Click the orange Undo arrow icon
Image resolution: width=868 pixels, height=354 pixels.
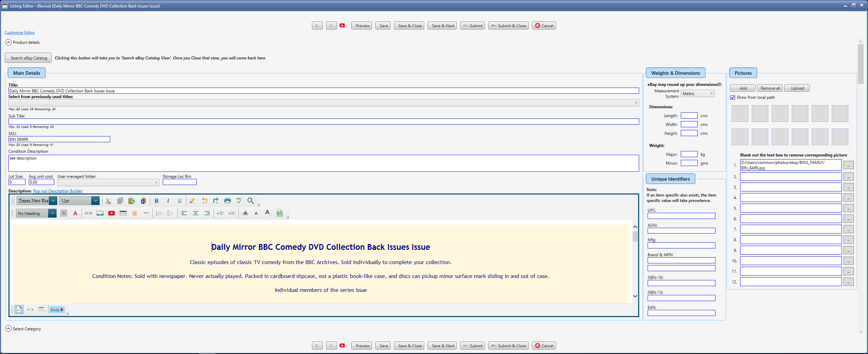(204, 201)
